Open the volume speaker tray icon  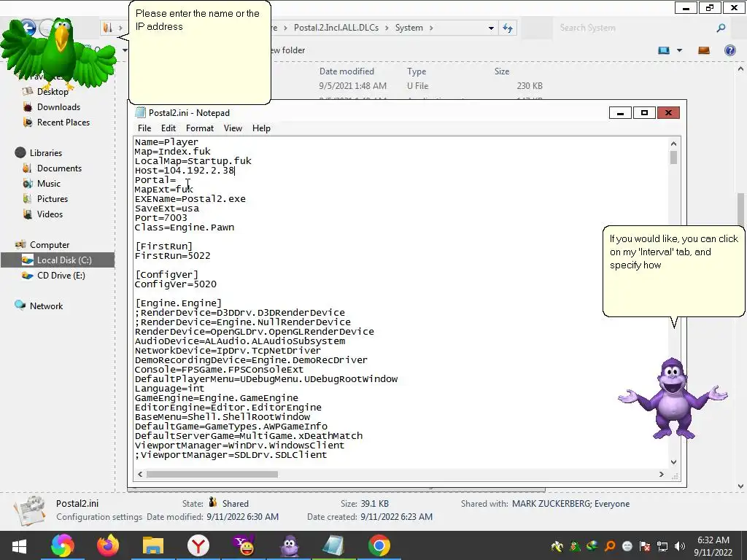tap(680, 546)
